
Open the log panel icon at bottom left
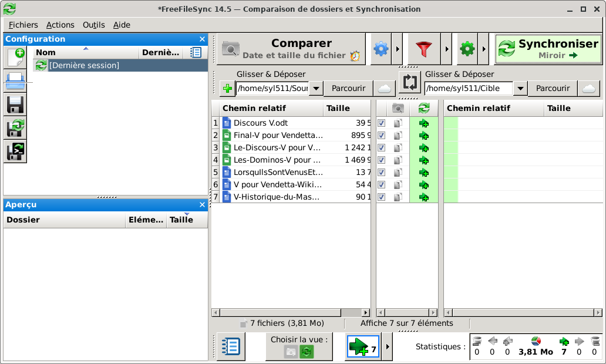[x=231, y=346]
